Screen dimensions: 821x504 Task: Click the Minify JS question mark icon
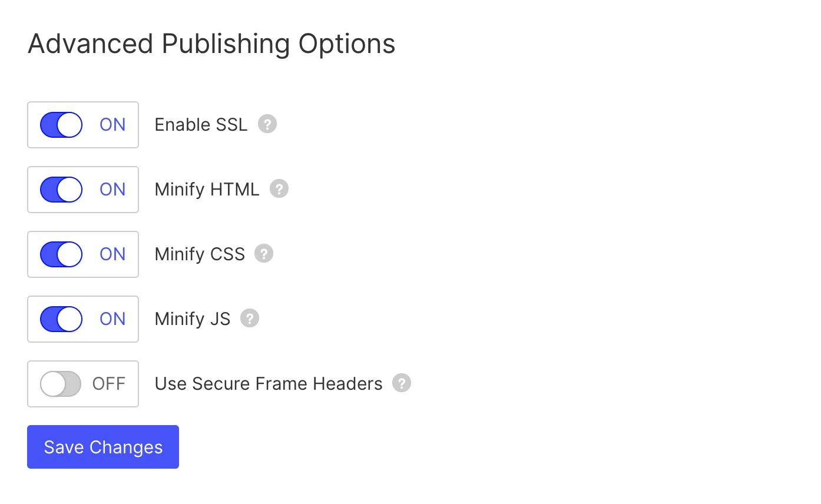(249, 318)
